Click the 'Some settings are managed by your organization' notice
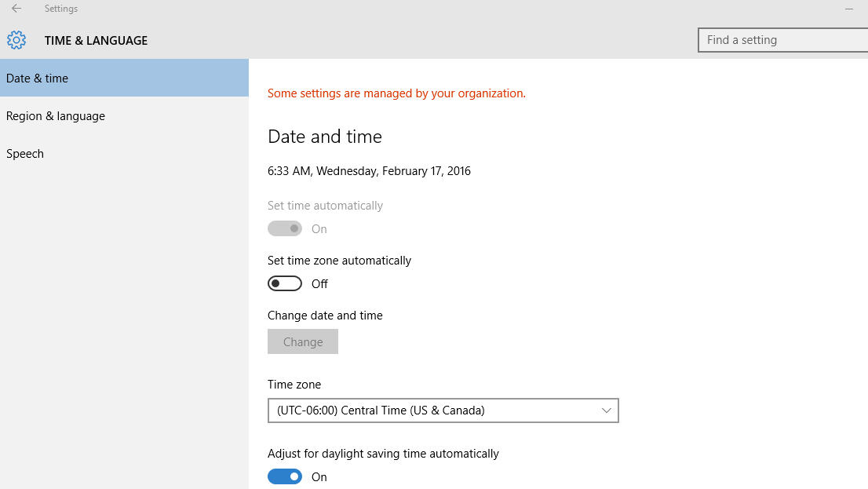The image size is (868, 489). 396,93
